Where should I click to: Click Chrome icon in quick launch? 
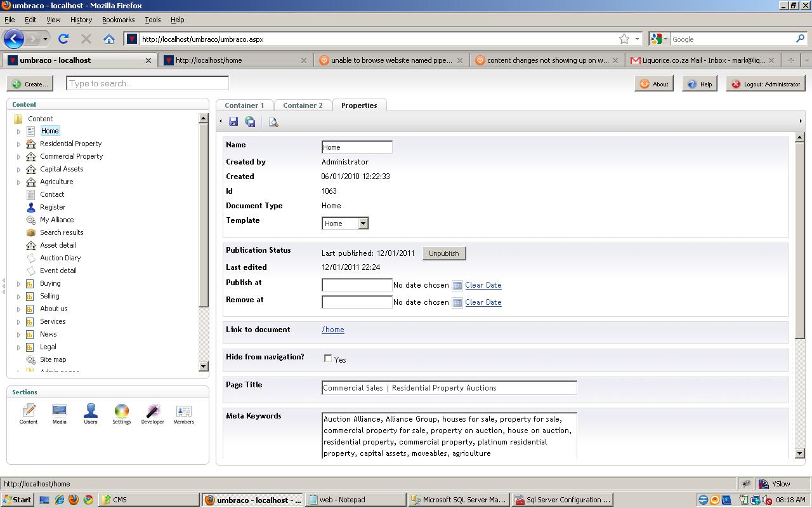pyautogui.click(x=88, y=500)
